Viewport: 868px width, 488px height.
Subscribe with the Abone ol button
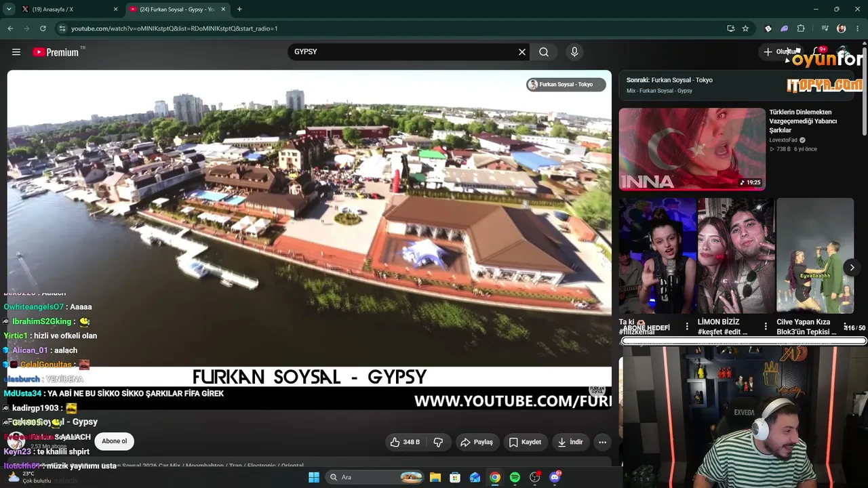click(x=114, y=441)
